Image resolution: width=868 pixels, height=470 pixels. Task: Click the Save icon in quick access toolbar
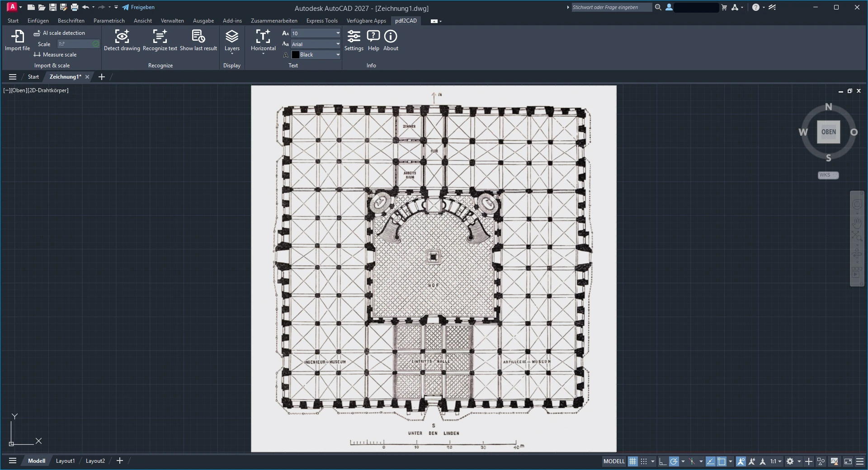tap(53, 7)
